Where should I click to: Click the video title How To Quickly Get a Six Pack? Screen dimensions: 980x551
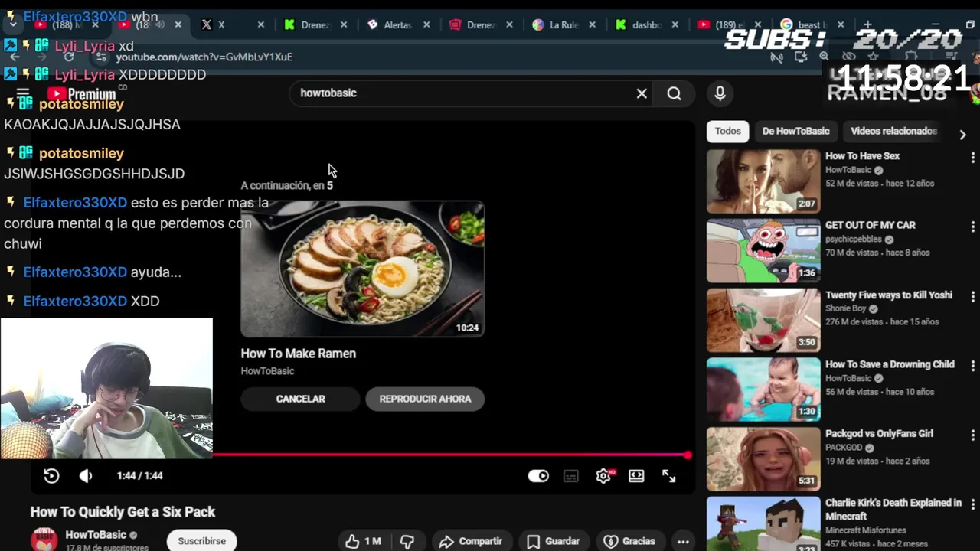[x=122, y=512]
